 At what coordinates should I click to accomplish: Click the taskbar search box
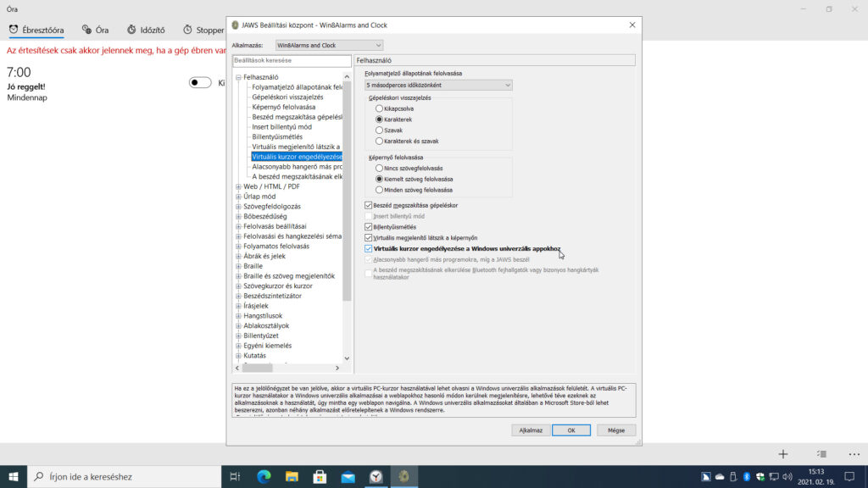124,476
